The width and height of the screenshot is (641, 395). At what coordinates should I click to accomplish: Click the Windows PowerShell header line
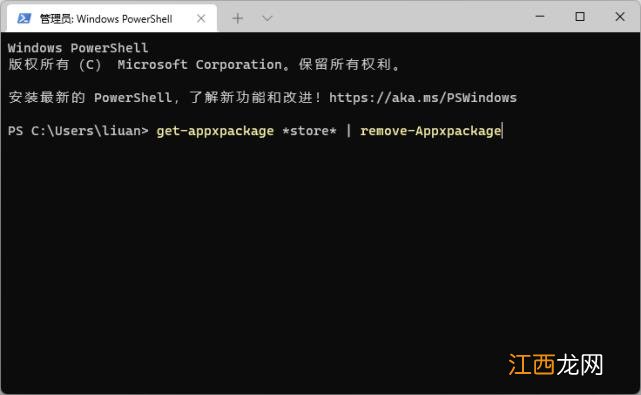[x=78, y=48]
